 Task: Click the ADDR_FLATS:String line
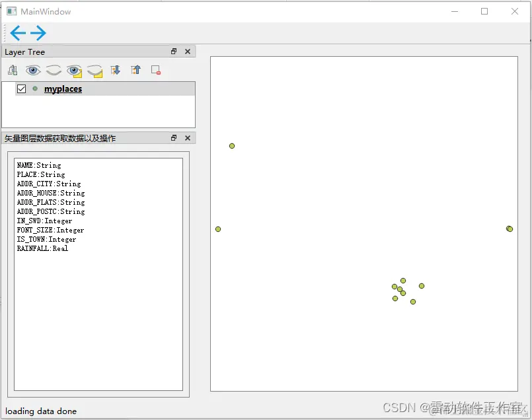pyautogui.click(x=51, y=202)
